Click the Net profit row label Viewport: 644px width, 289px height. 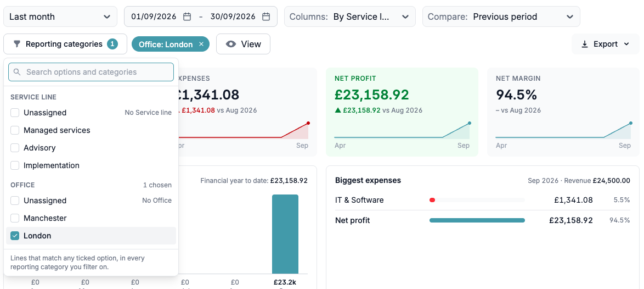(352, 220)
